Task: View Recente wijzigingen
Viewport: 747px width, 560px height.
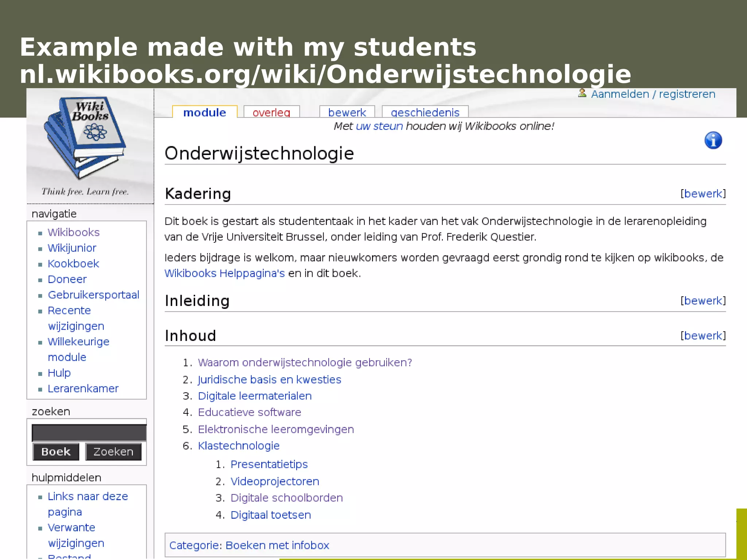Action: [76, 318]
